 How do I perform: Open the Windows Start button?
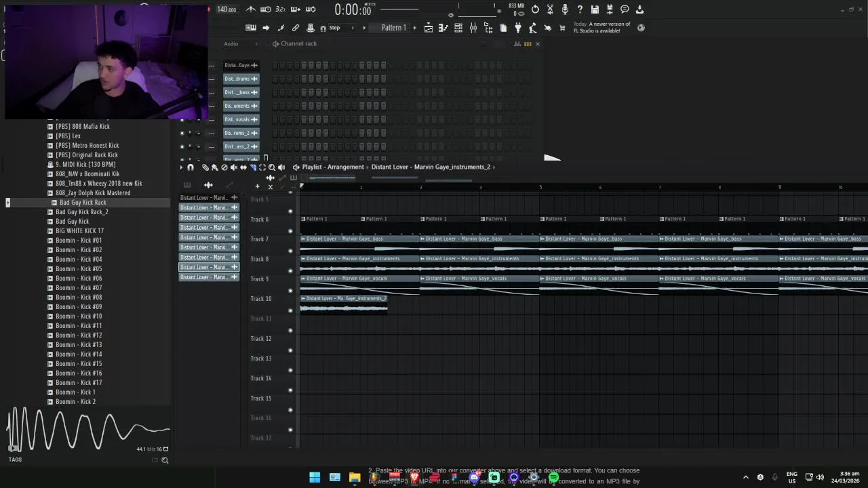[x=315, y=478]
